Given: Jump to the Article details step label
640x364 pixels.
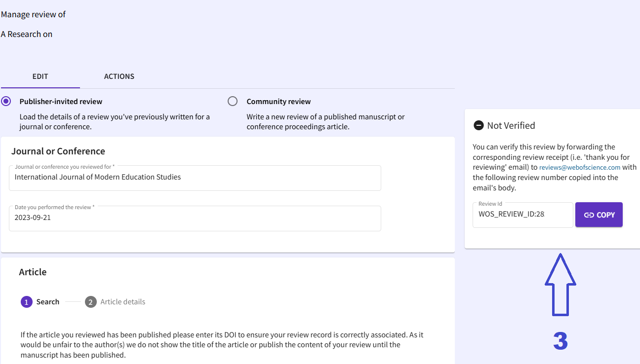Looking at the screenshot, I should point(122,302).
